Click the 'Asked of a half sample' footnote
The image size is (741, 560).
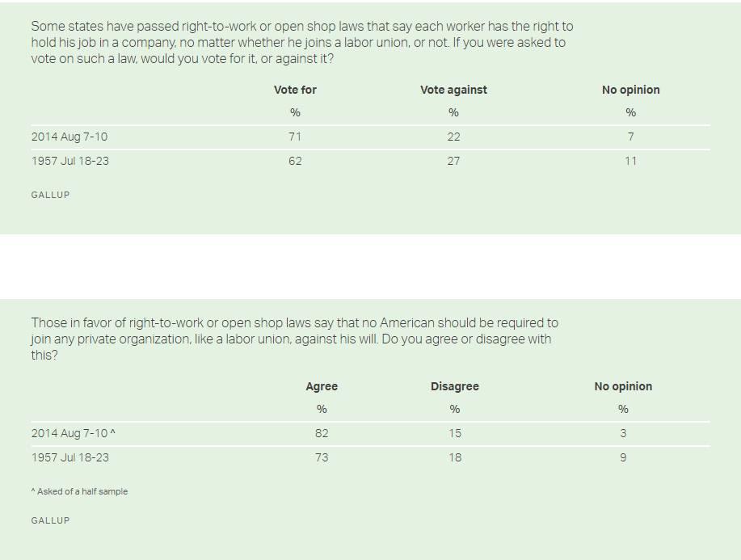[79, 491]
